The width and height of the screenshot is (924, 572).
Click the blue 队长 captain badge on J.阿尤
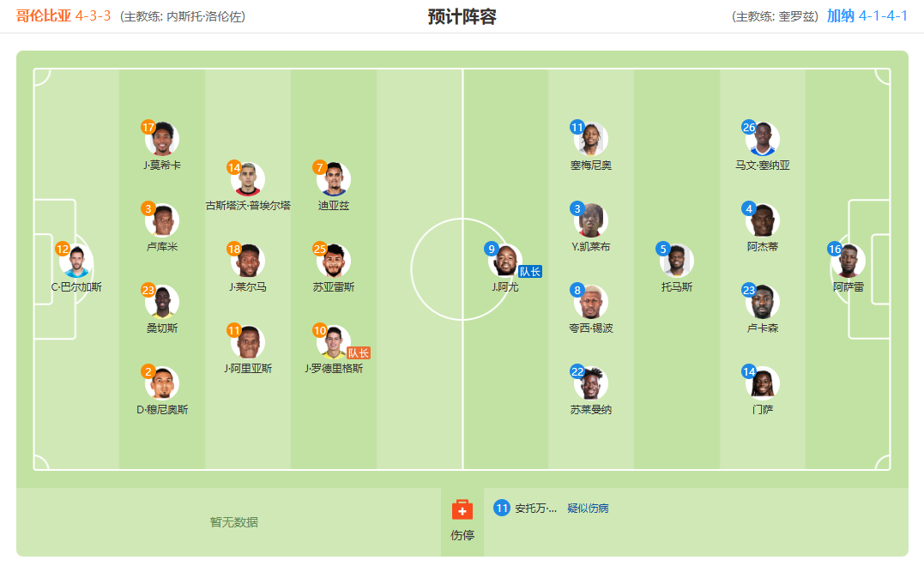[x=529, y=272]
